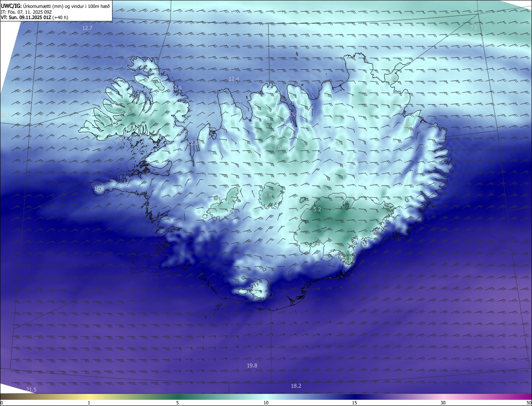Click the colorbar tick label 15
This screenshot has height=406, width=532.
(355, 403)
